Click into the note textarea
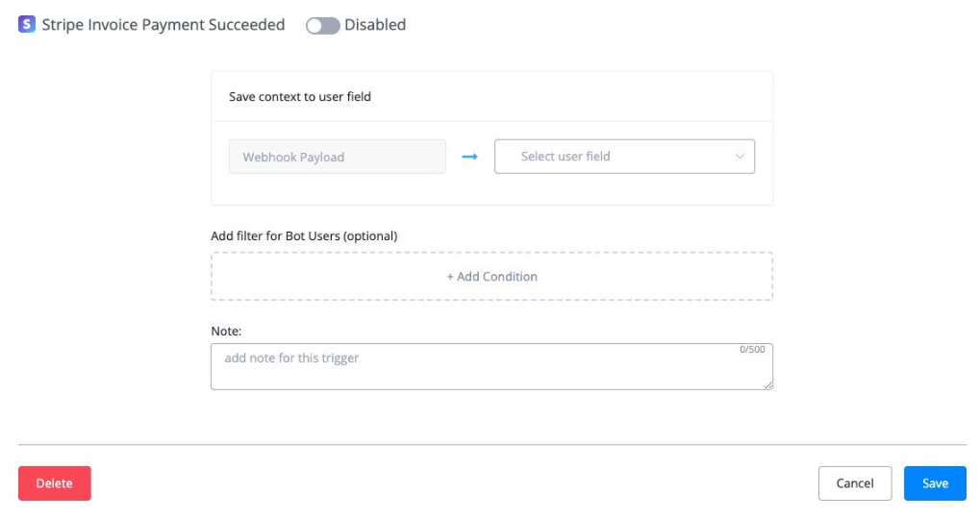Viewport: 980px width, 519px height. pos(481,370)
